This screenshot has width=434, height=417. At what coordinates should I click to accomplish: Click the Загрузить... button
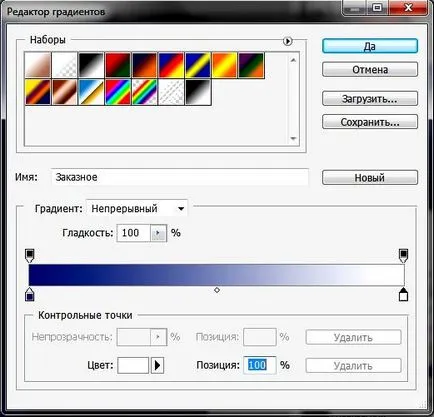(370, 99)
